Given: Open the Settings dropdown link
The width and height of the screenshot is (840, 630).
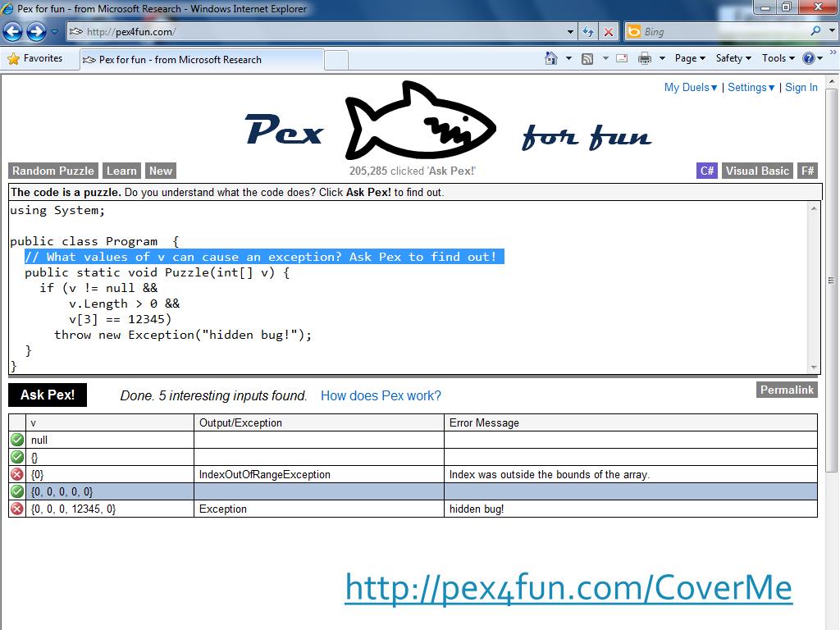Looking at the screenshot, I should 751,87.
